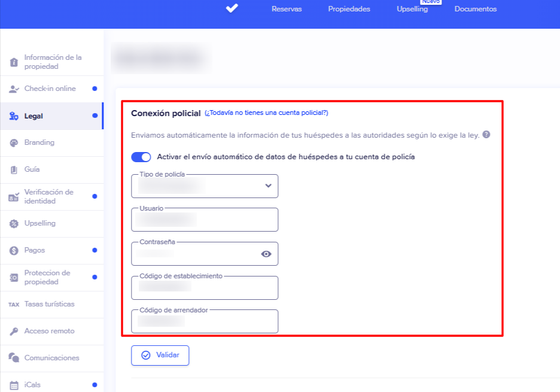
Task: Open Tasas turísticas in the sidebar
Action: pos(49,304)
